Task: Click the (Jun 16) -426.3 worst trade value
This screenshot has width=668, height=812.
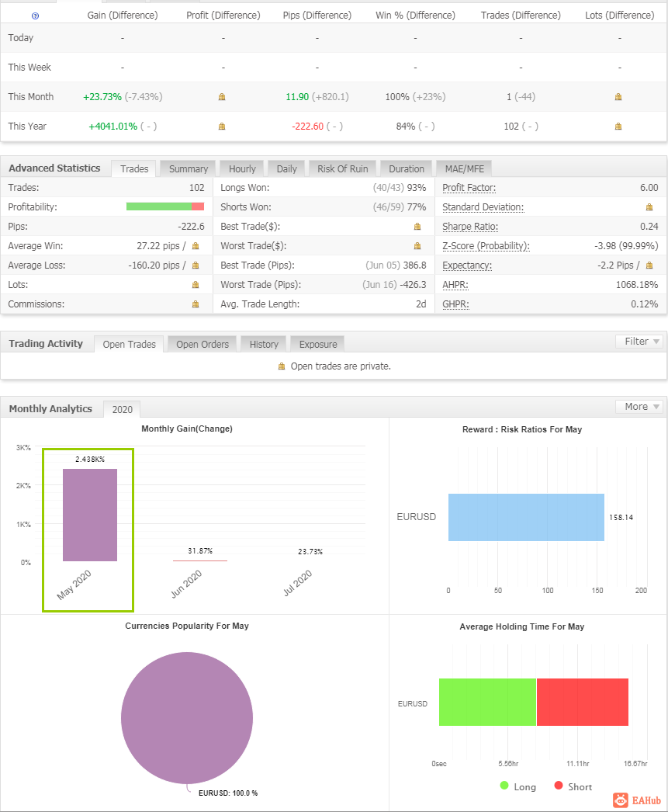Action: click(x=394, y=285)
